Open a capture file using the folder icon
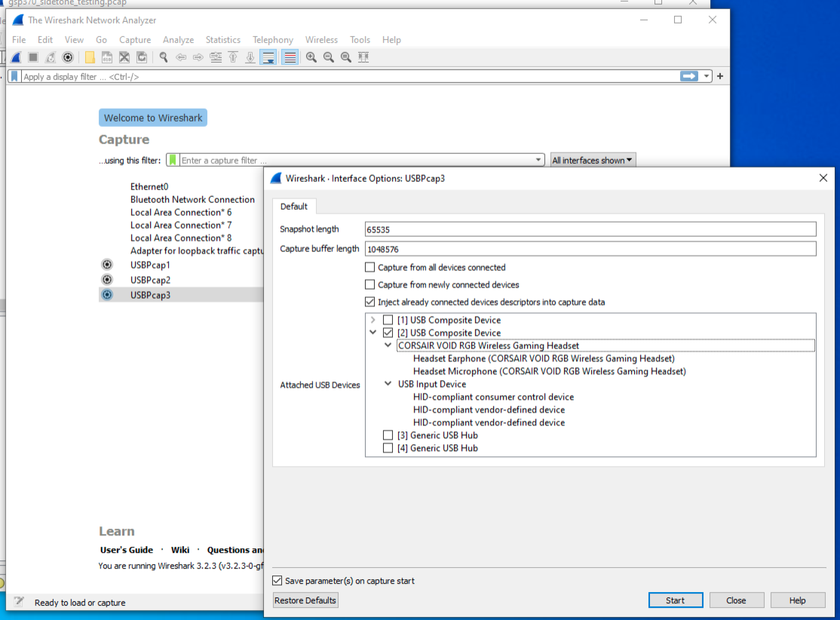The height and width of the screenshot is (620, 840). 89,57
